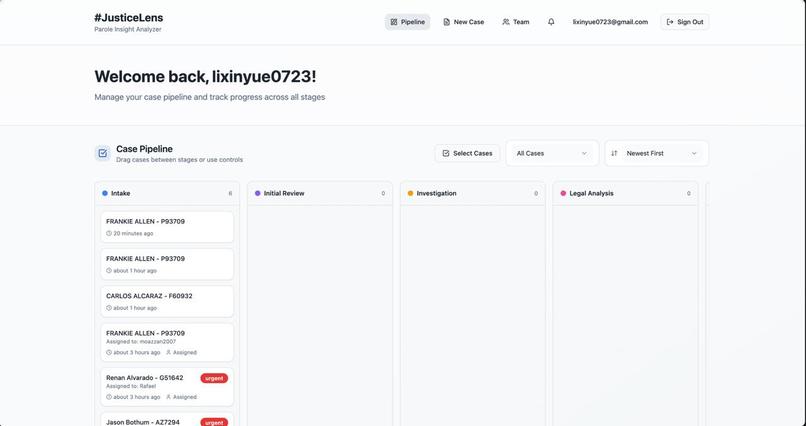Click the Sign Out button
This screenshot has width=806, height=426.
pyautogui.click(x=685, y=22)
